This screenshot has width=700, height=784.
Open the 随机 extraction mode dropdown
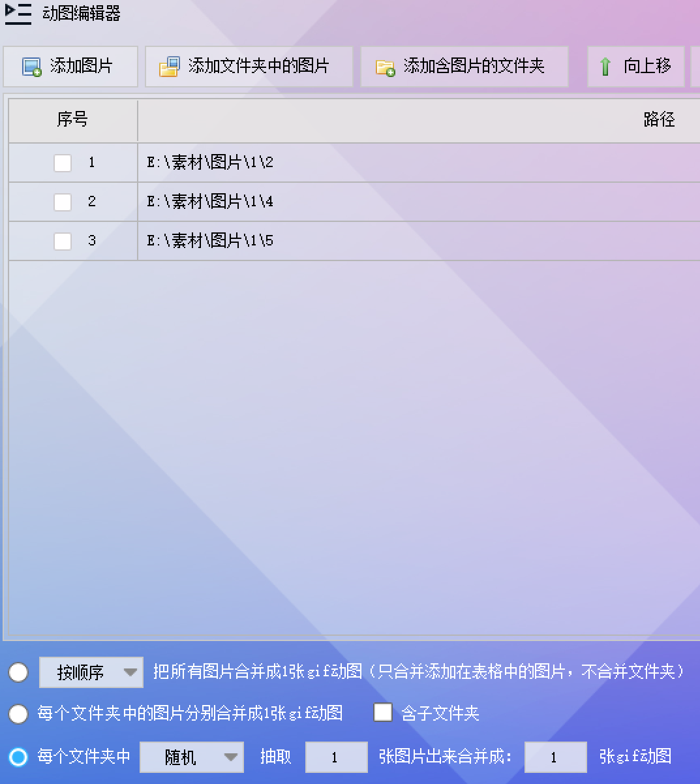click(x=232, y=757)
